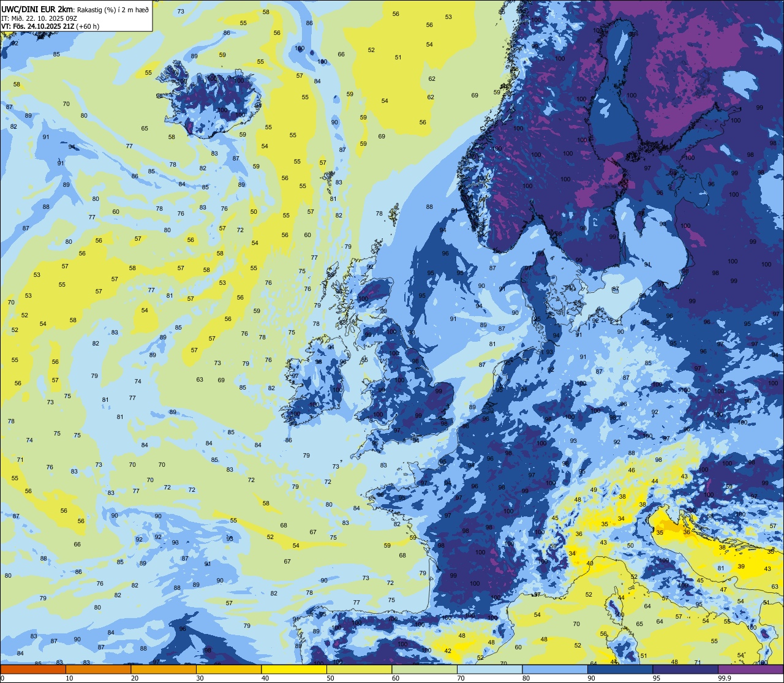Select the medium blue 80–90 legend segment
Viewport: 784px width, 683px height.
tap(555, 670)
